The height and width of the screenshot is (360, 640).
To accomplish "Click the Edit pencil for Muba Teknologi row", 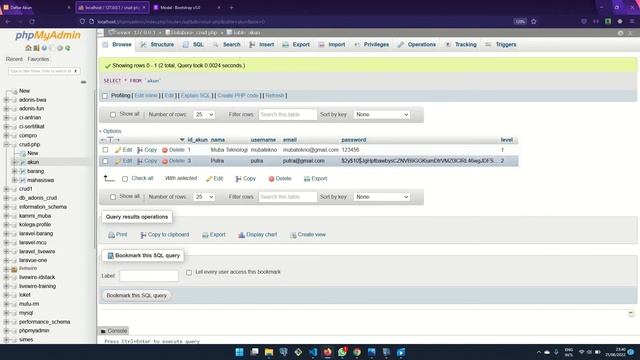I will (x=123, y=150).
